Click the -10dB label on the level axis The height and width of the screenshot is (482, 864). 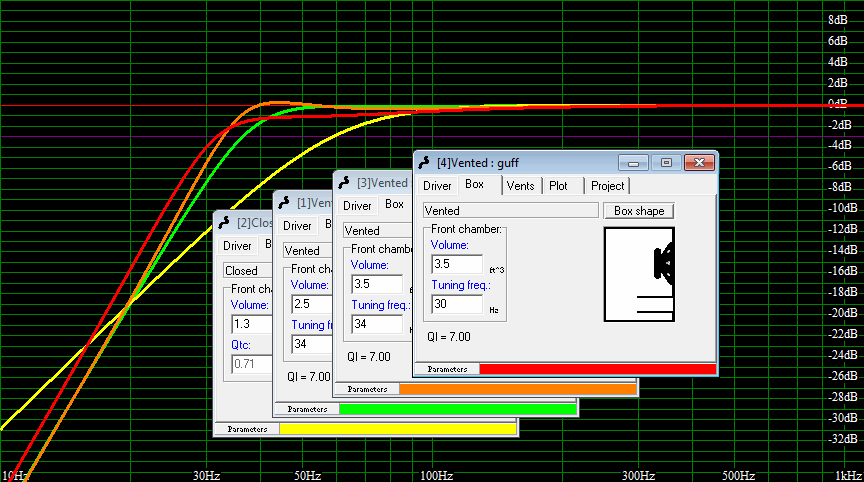pyautogui.click(x=843, y=208)
